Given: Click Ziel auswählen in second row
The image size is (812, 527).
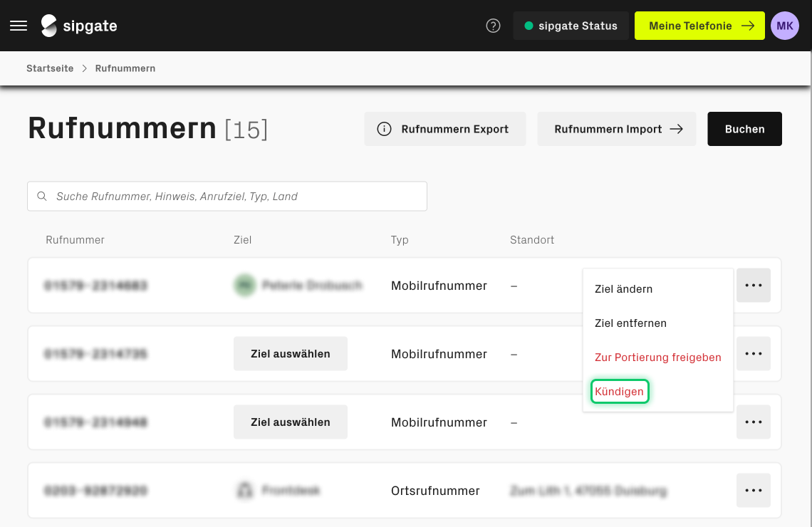Looking at the screenshot, I should [x=290, y=354].
